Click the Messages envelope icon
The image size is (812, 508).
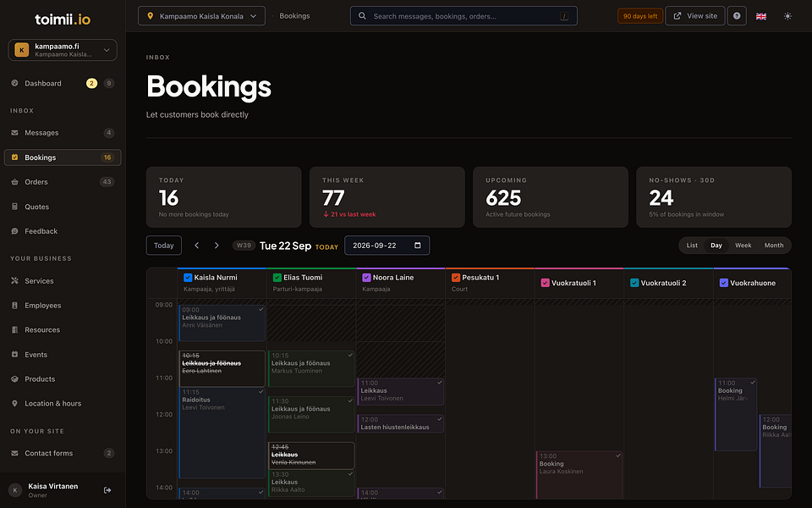14,133
